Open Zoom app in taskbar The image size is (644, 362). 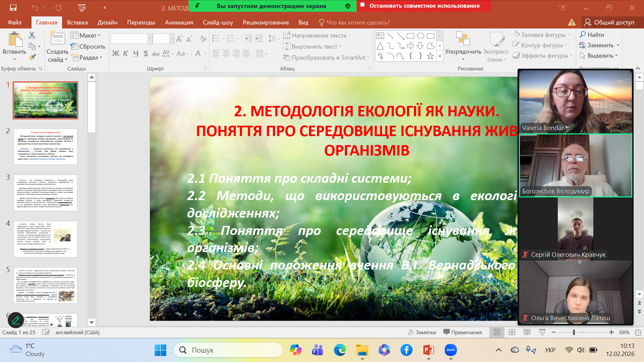coord(450,350)
